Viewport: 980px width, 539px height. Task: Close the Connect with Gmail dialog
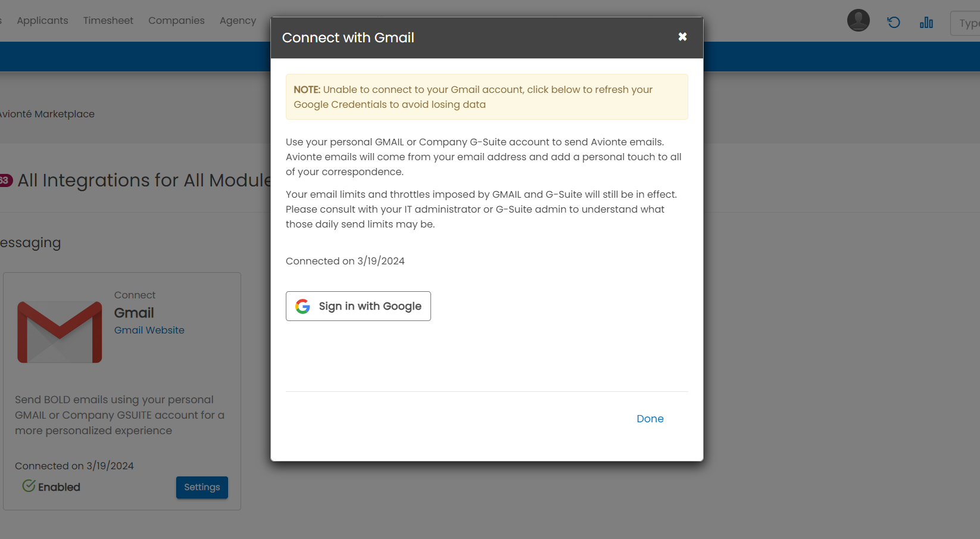tap(682, 37)
